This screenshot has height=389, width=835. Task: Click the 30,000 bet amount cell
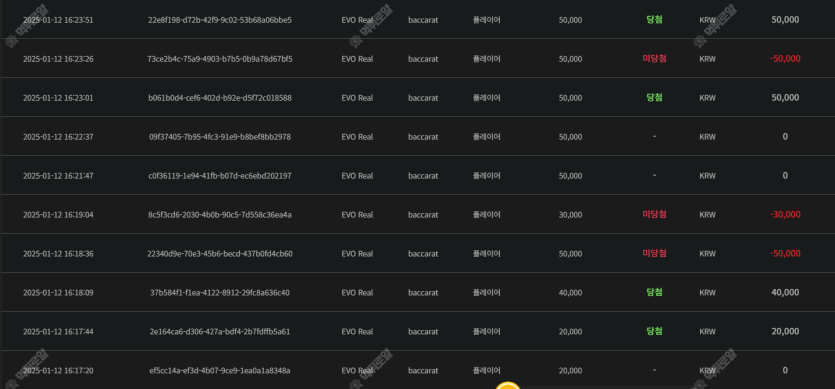tap(570, 215)
